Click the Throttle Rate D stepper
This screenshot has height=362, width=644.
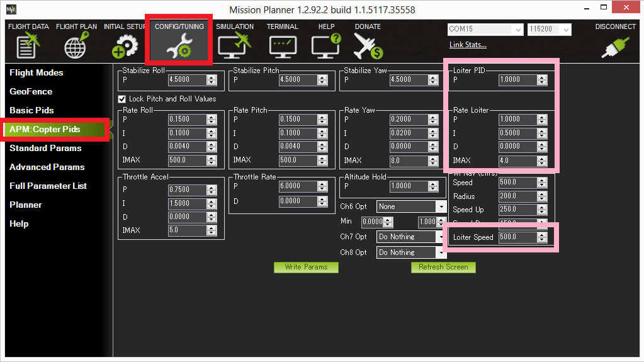pyautogui.click(x=322, y=201)
